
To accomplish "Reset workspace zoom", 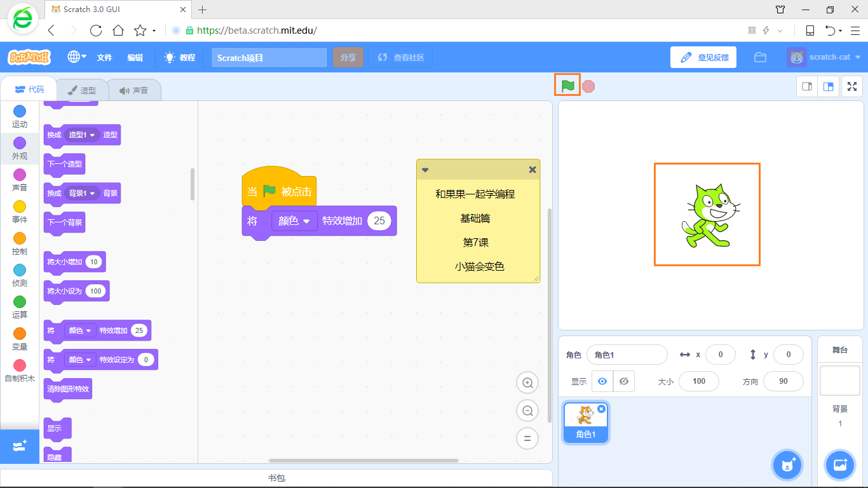I will click(x=527, y=438).
